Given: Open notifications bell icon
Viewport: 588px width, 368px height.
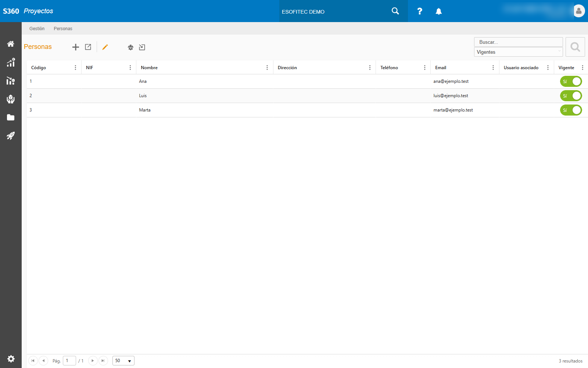Looking at the screenshot, I should (438, 11).
